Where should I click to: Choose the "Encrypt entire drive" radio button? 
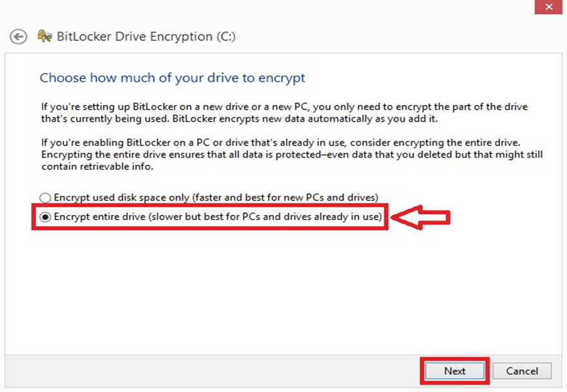click(x=45, y=218)
